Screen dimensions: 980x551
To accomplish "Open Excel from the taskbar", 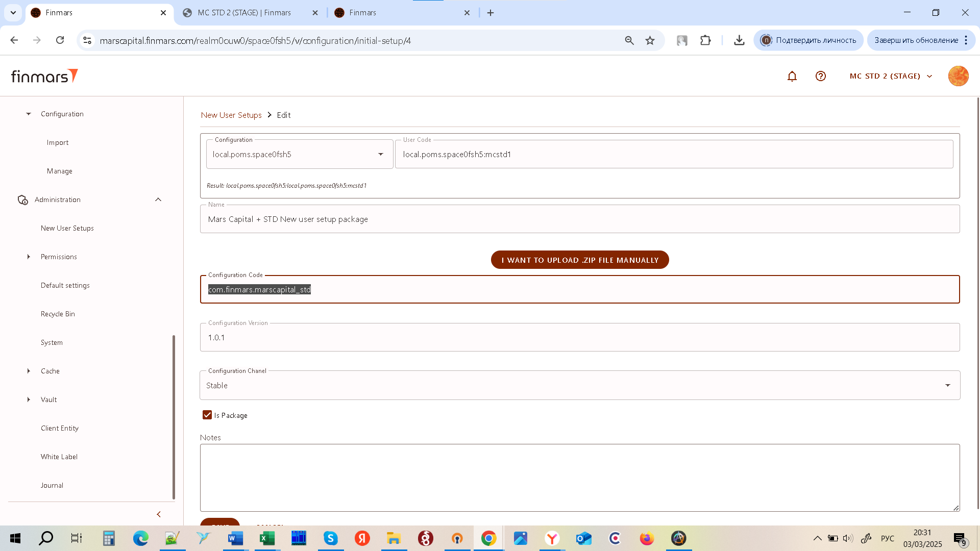I will pos(267,538).
